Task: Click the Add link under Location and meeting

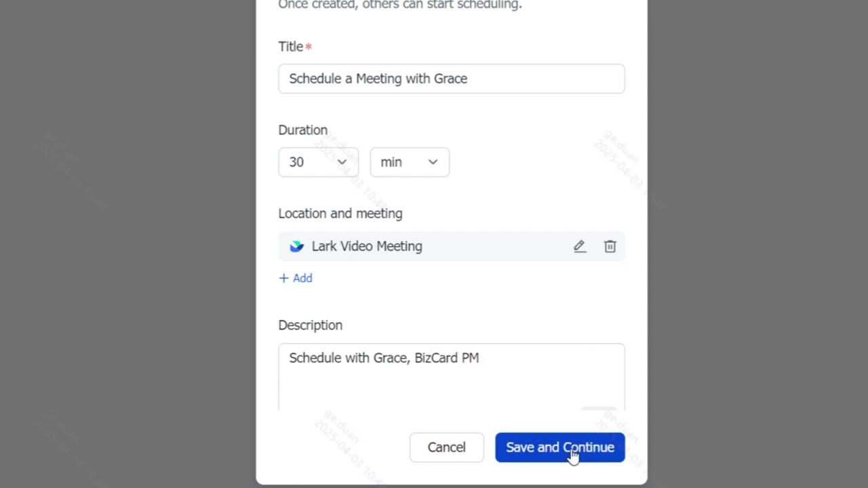Action: (302, 278)
